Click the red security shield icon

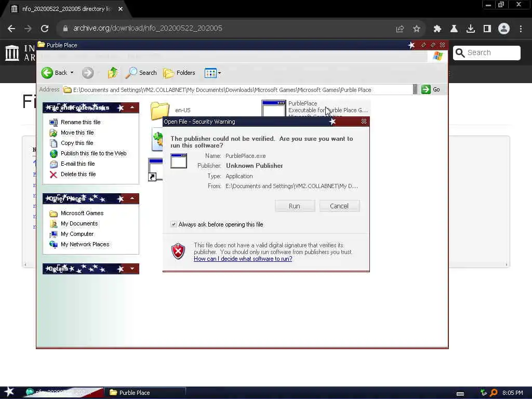[x=178, y=251]
